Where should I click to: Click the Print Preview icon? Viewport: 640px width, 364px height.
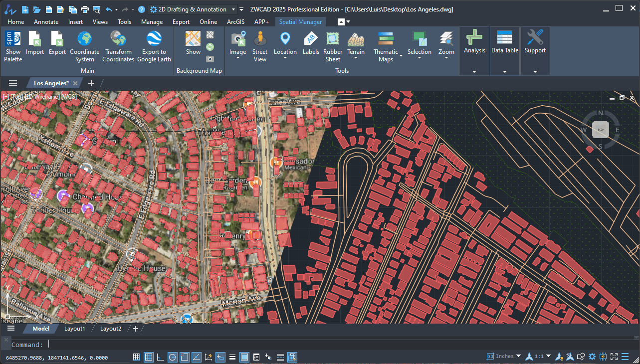click(96, 9)
